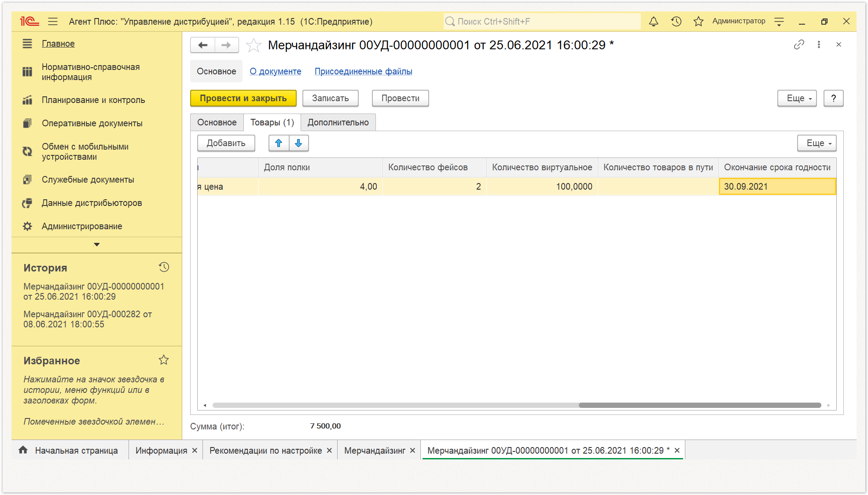Click Добавить button to add row
Viewport: 868px width, 495px height.
226,143
